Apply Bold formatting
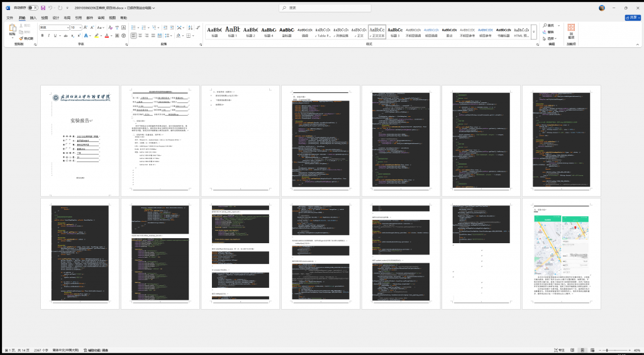The width and height of the screenshot is (644, 355). pos(42,36)
